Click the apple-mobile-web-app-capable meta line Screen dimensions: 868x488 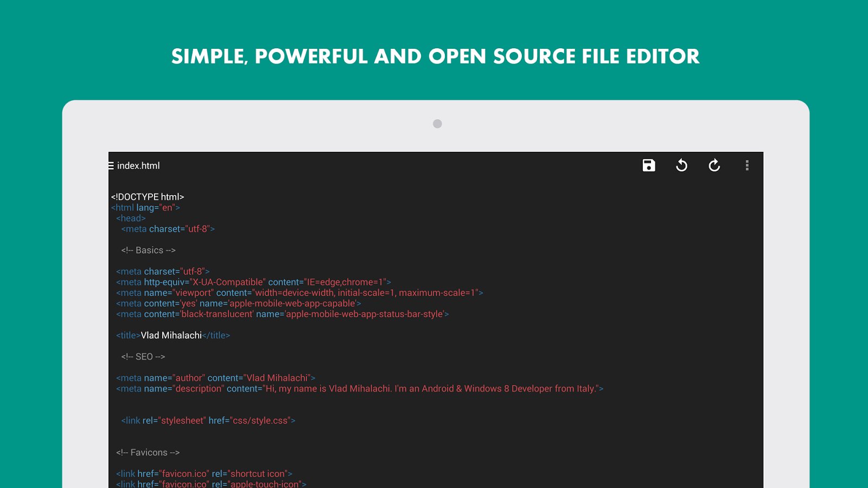239,304
